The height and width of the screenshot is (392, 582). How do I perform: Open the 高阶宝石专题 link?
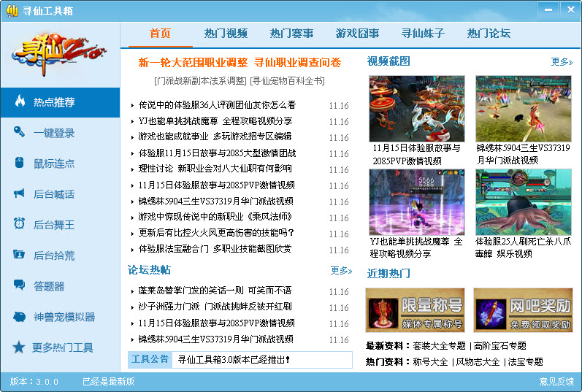500,346
